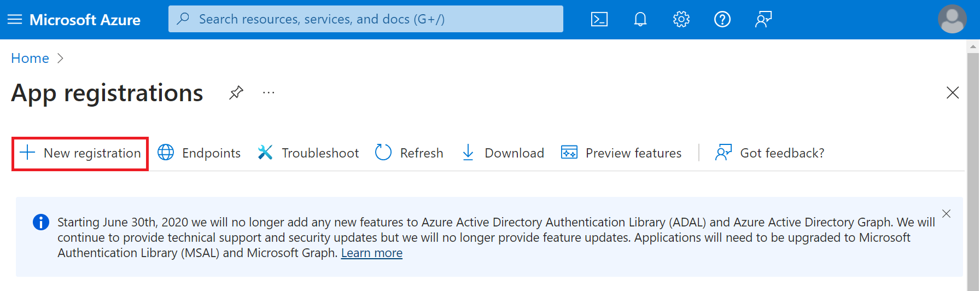Follow the Learn more link
Screen dimensions: 980x291
click(371, 253)
